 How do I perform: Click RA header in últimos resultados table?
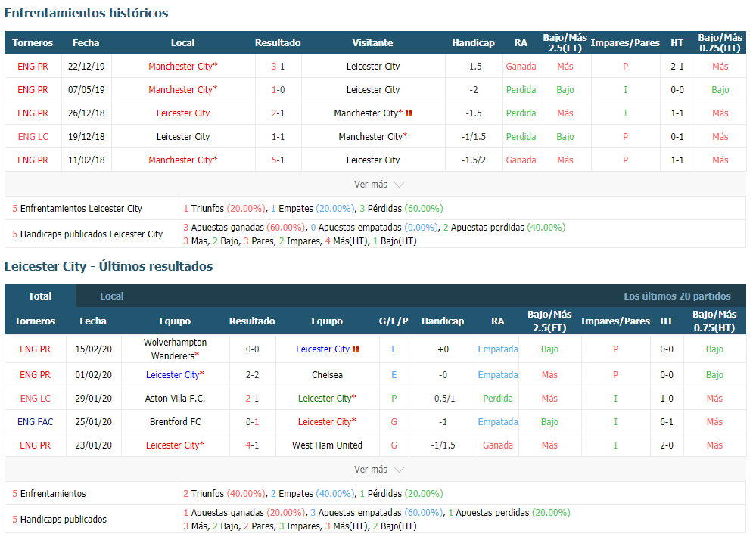498,321
